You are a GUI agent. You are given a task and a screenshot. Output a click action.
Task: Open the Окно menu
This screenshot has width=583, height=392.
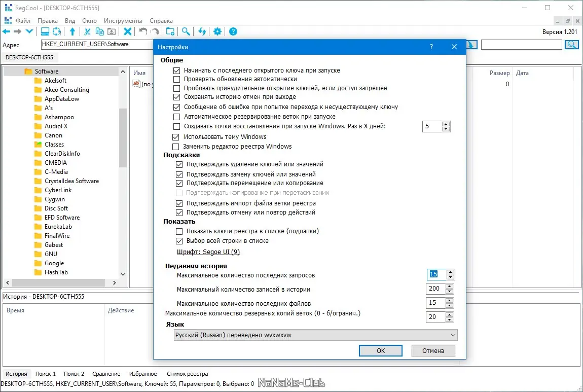[x=90, y=21]
